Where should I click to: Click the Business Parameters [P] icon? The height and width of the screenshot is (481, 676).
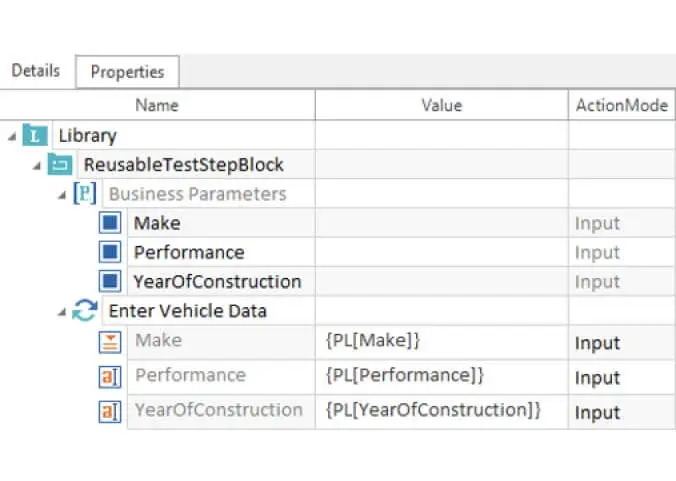pos(85,194)
